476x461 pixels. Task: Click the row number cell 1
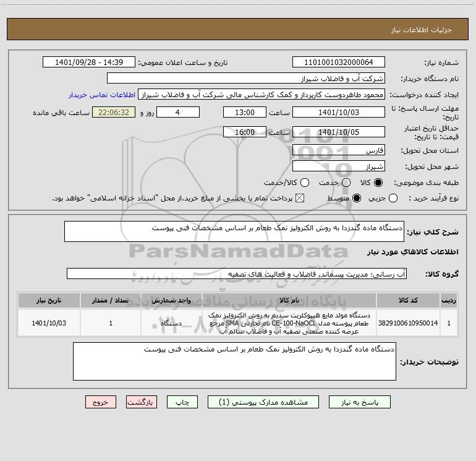point(449,323)
